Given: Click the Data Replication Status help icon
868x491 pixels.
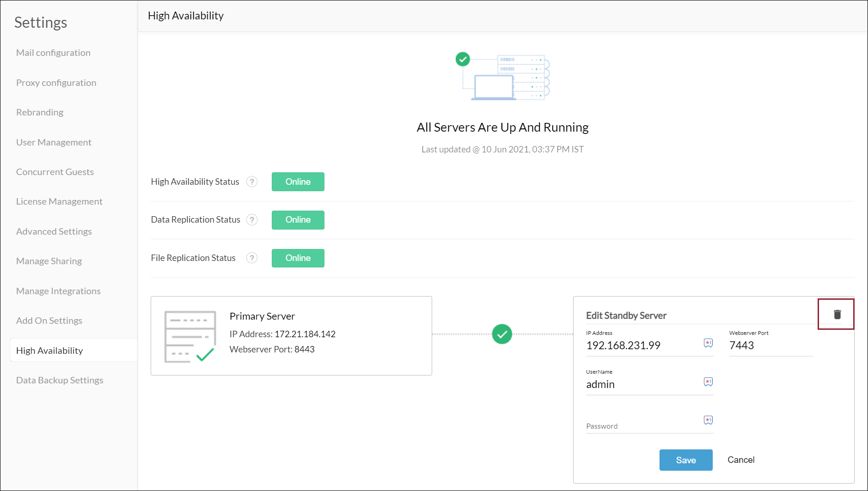Looking at the screenshot, I should [252, 220].
